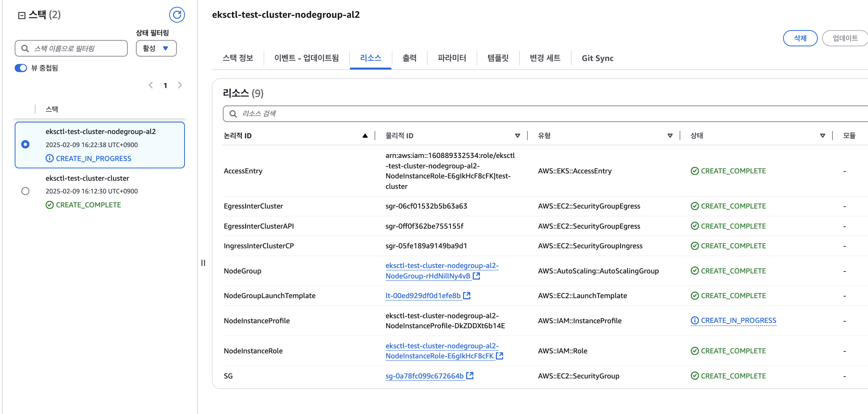Select the eksctl-test-cluster-nodegroup-al2 radio button
This screenshot has height=414, width=868.
[25, 144]
